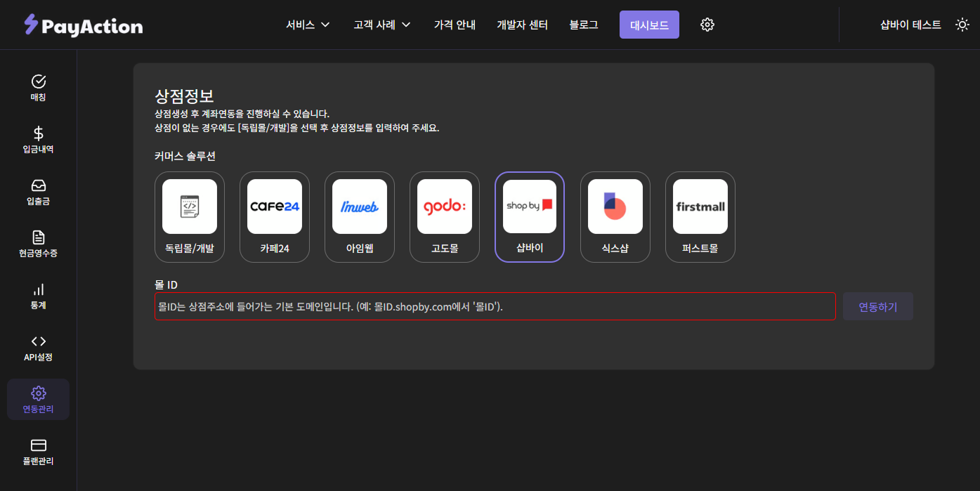Click the 상점정보 heading text

184,96
